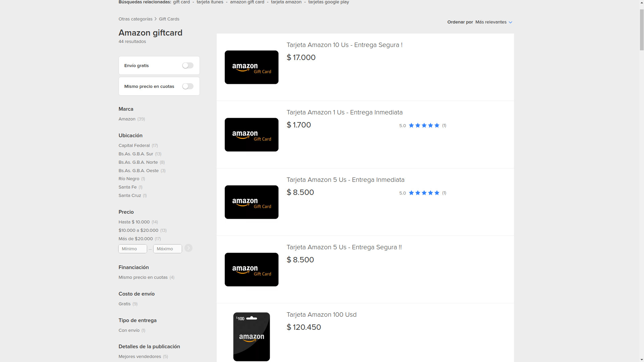Image resolution: width=644 pixels, height=362 pixels.
Task: Click the Máximo price input field
Action: click(x=167, y=249)
